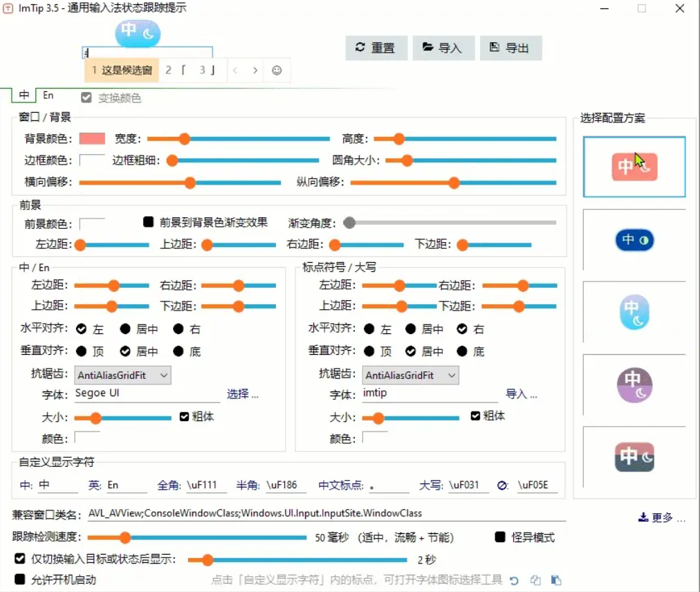The image size is (700, 592).
Task: Select 右 horizontal alignment in 中/En group
Action: click(x=178, y=329)
